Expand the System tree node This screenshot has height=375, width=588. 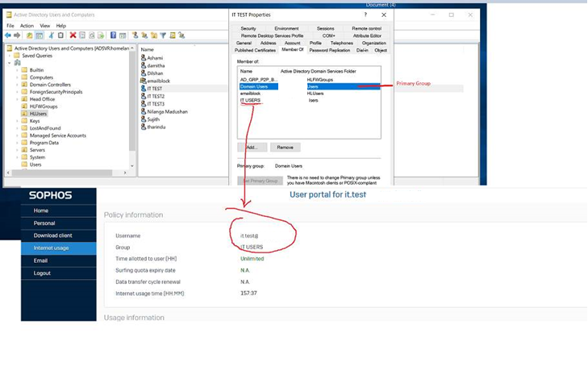(x=17, y=157)
